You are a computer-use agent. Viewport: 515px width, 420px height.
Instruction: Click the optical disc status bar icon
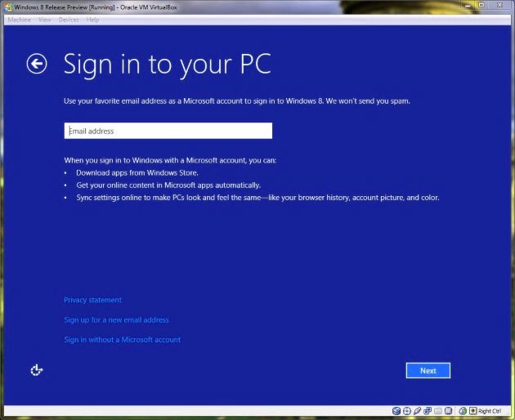[x=406, y=411]
